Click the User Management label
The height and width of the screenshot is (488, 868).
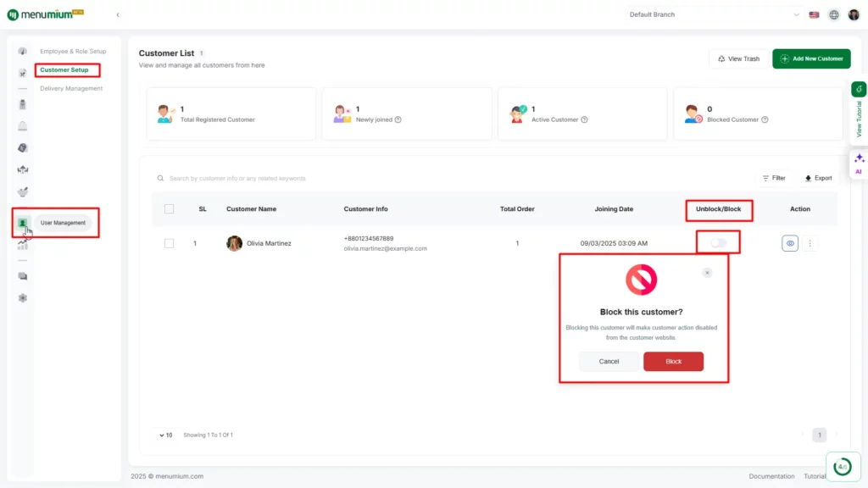pos(63,223)
